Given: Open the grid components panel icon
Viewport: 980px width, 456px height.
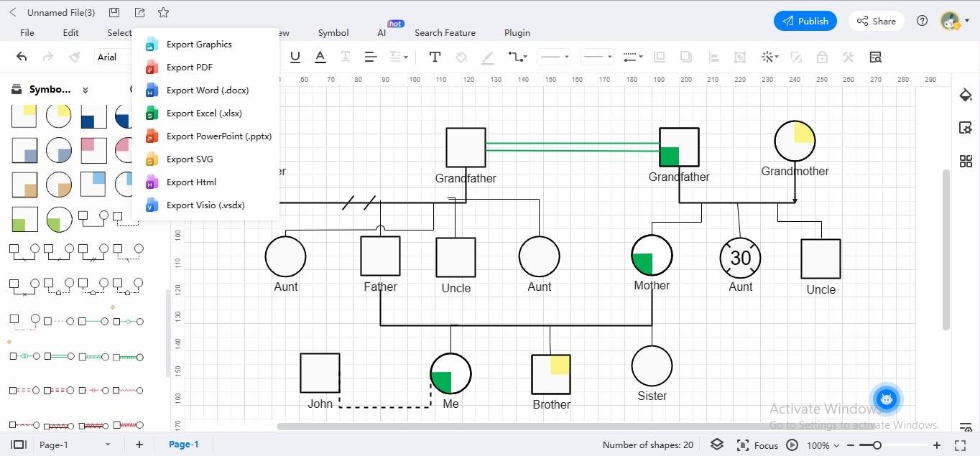Looking at the screenshot, I should coord(966,161).
